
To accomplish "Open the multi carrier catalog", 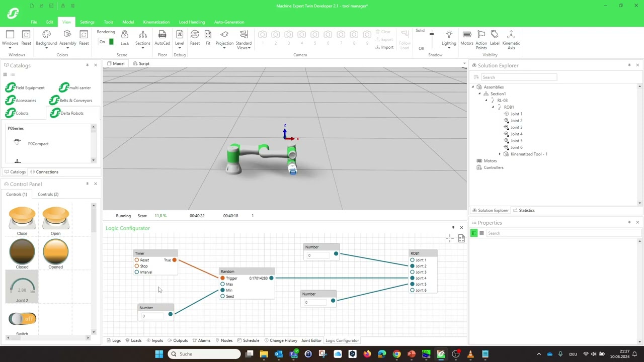I will click(75, 87).
